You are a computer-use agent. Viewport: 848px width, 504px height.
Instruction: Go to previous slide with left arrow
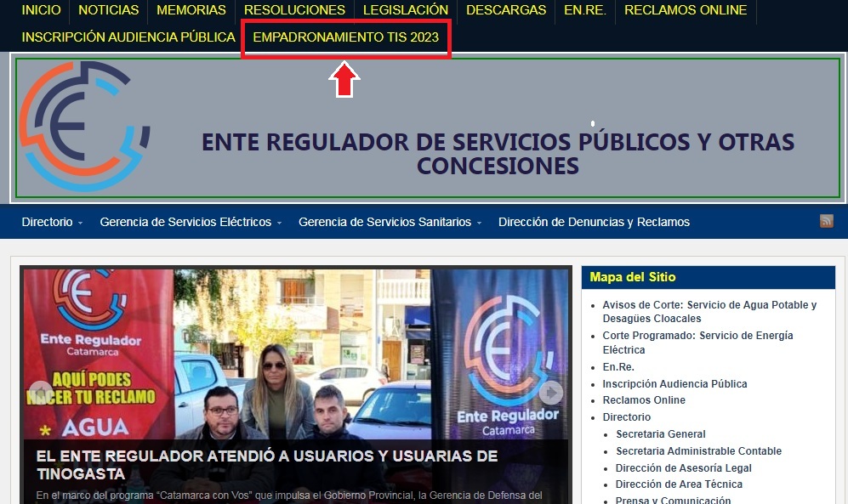[41, 393]
